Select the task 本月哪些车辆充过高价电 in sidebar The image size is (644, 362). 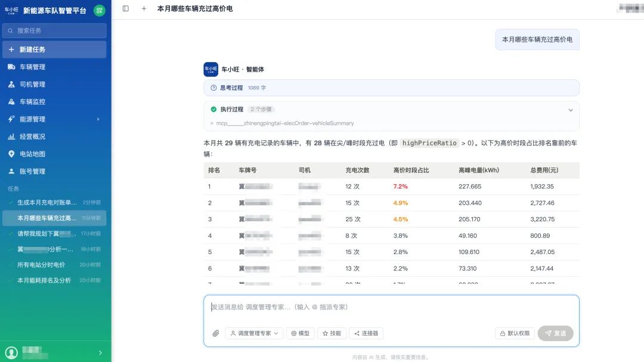tap(54, 218)
